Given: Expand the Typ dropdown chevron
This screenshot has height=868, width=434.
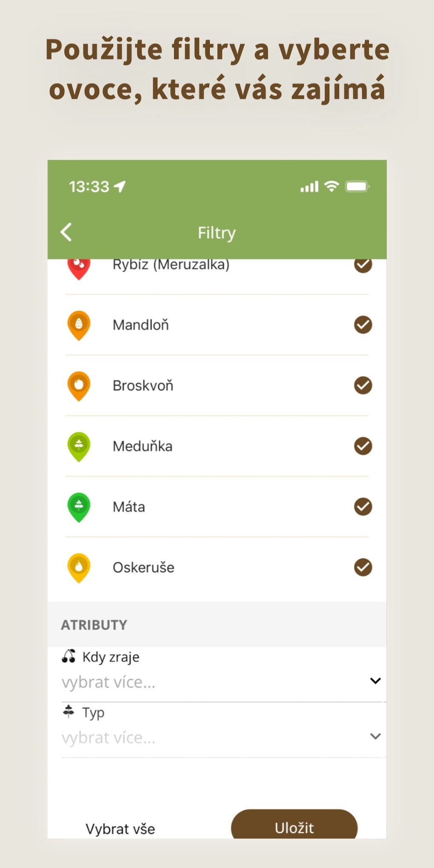Looking at the screenshot, I should 375,736.
